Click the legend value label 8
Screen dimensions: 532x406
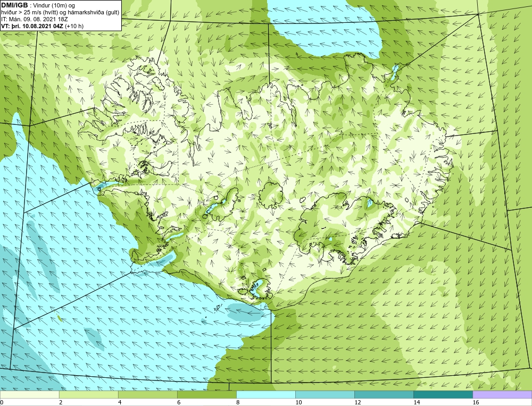tap(238, 402)
